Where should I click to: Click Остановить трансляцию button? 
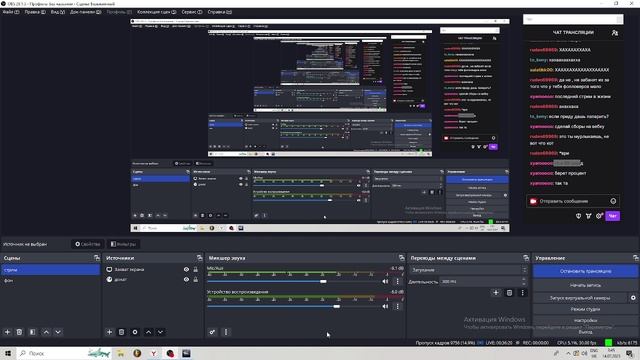(x=585, y=271)
